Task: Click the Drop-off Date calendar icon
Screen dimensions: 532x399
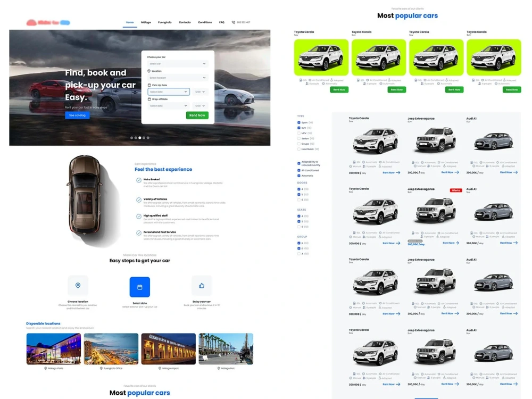Action: point(149,99)
